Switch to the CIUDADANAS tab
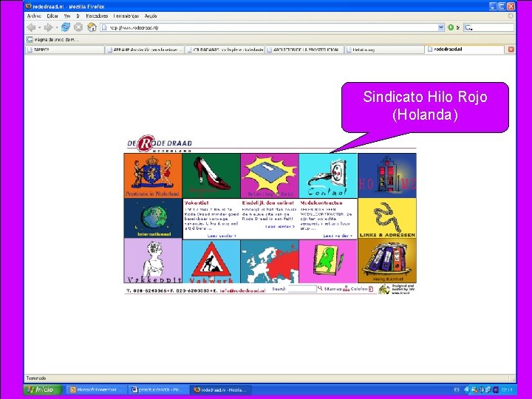Viewport: 532px width, 399px height. [x=225, y=50]
